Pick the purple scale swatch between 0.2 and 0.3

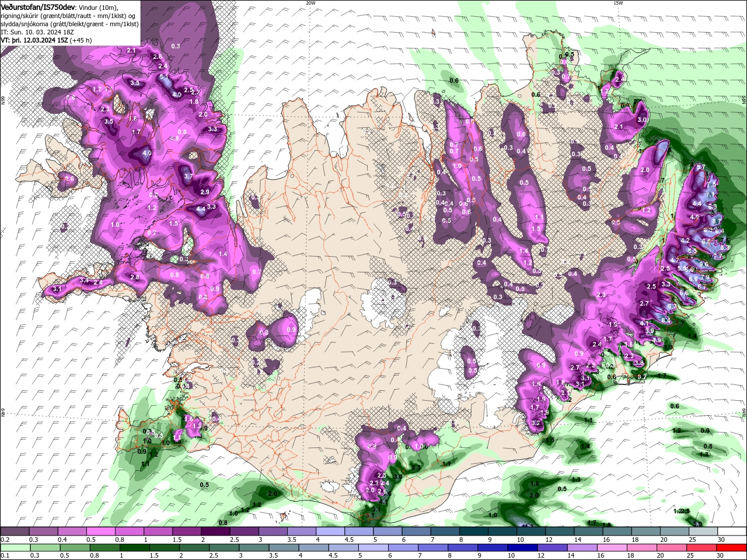[x=15, y=531]
